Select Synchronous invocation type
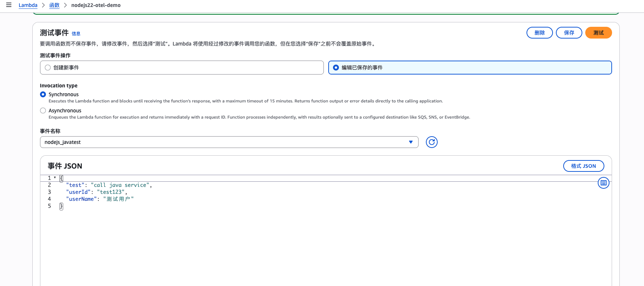This screenshot has width=644, height=286. click(43, 94)
